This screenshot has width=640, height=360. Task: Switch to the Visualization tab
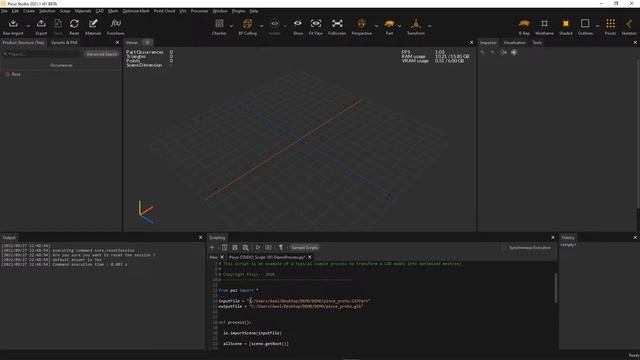pos(514,42)
